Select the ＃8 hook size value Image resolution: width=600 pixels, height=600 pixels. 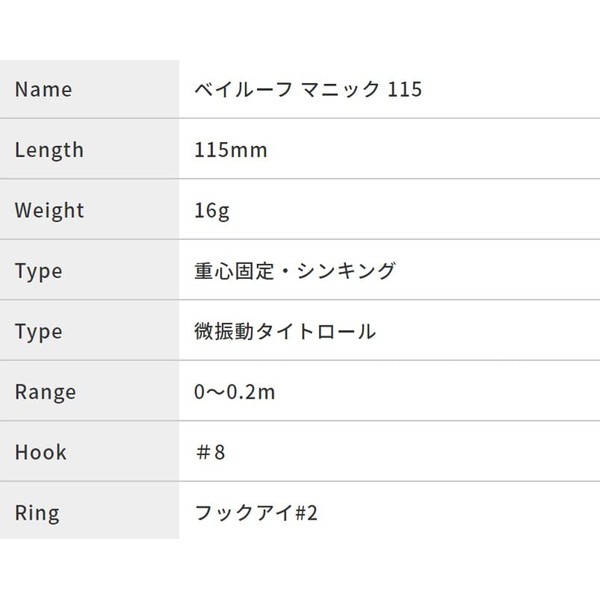(212, 452)
